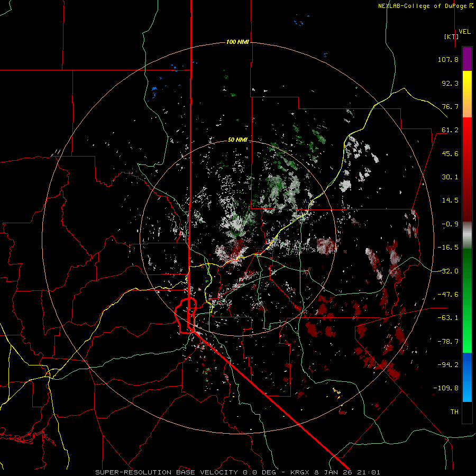Click the VEL legend title

point(464,32)
